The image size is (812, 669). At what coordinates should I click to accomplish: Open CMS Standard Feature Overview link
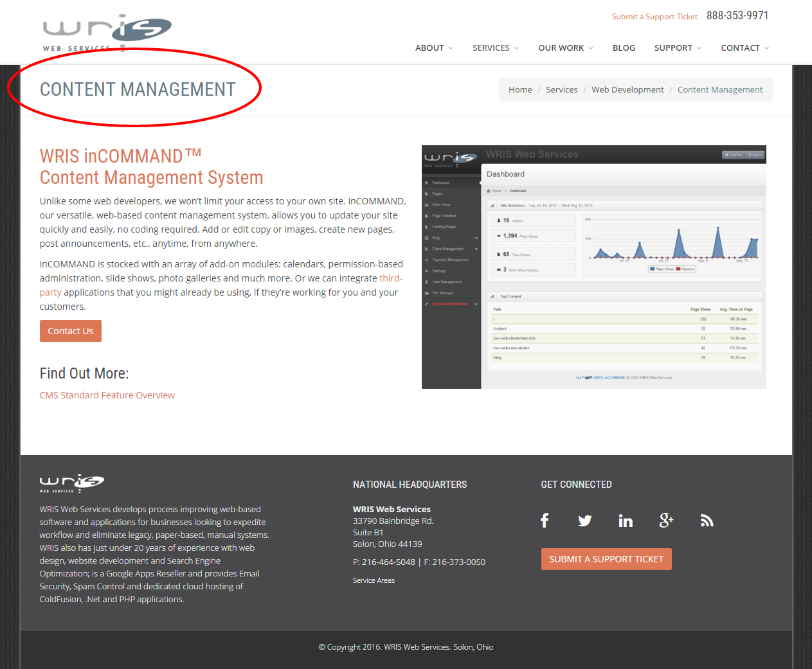107,395
